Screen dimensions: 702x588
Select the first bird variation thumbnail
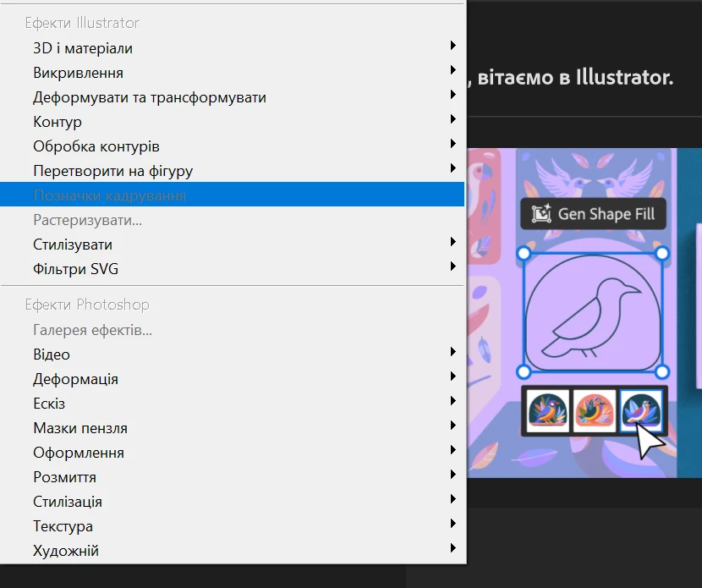(x=547, y=410)
